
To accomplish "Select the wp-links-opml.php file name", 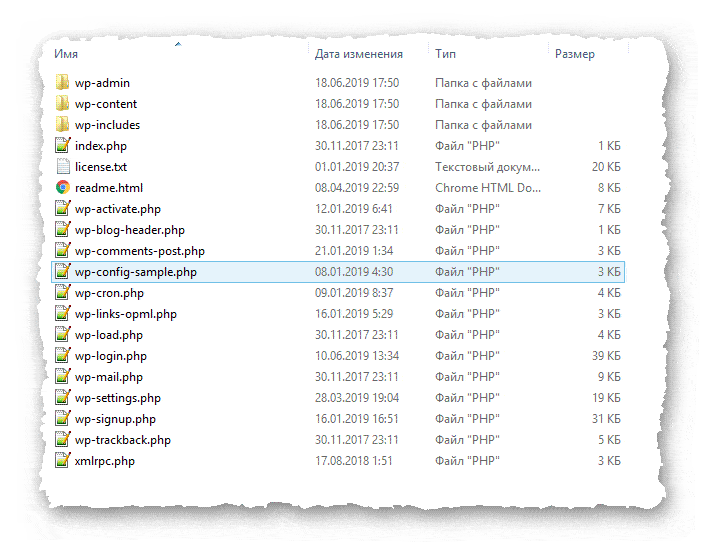I will [126, 314].
